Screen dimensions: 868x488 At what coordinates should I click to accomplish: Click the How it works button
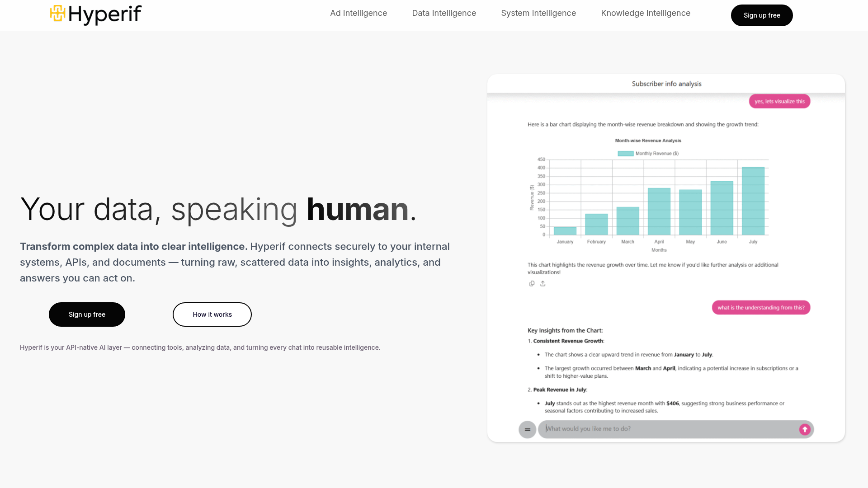click(x=212, y=314)
